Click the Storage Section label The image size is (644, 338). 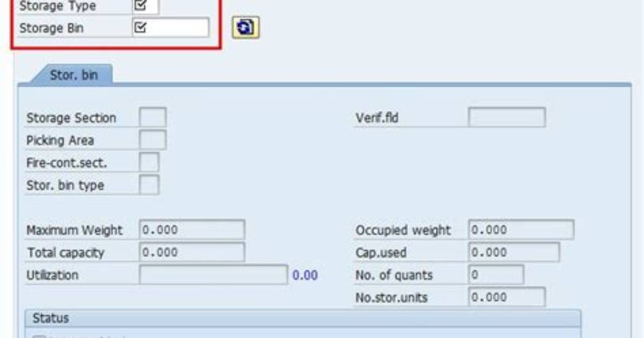tap(71, 118)
